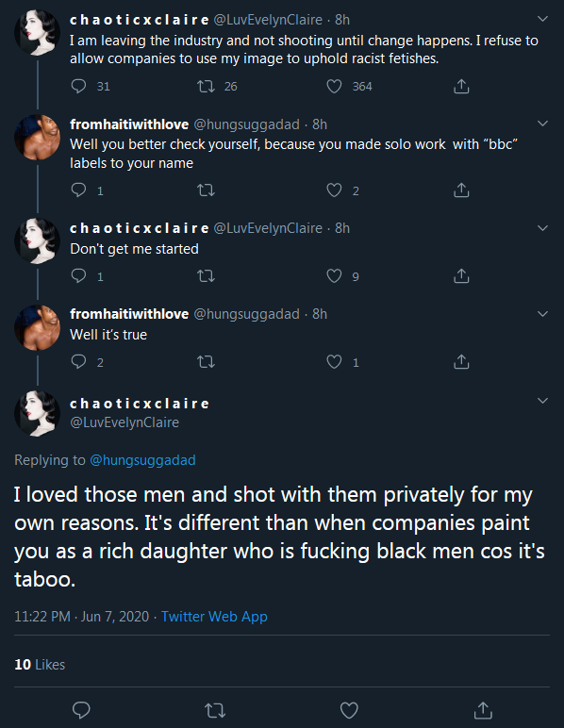Like the "Well it's true" tweet

point(334,362)
